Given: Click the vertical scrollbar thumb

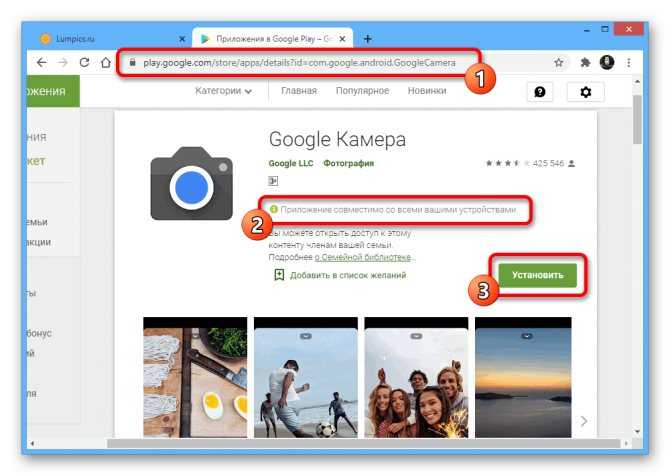Looking at the screenshot, I should (637, 119).
